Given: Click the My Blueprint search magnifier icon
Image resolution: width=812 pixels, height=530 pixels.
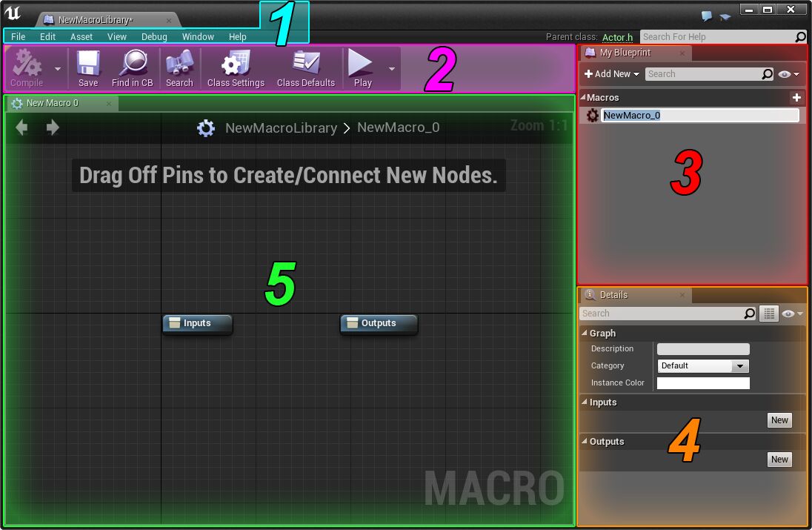Looking at the screenshot, I should coord(767,74).
